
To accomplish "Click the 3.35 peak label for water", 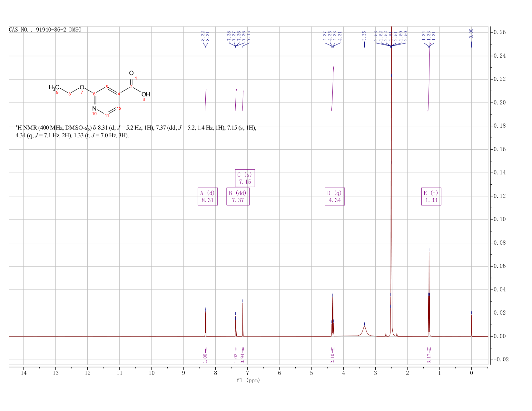I will [x=364, y=35].
